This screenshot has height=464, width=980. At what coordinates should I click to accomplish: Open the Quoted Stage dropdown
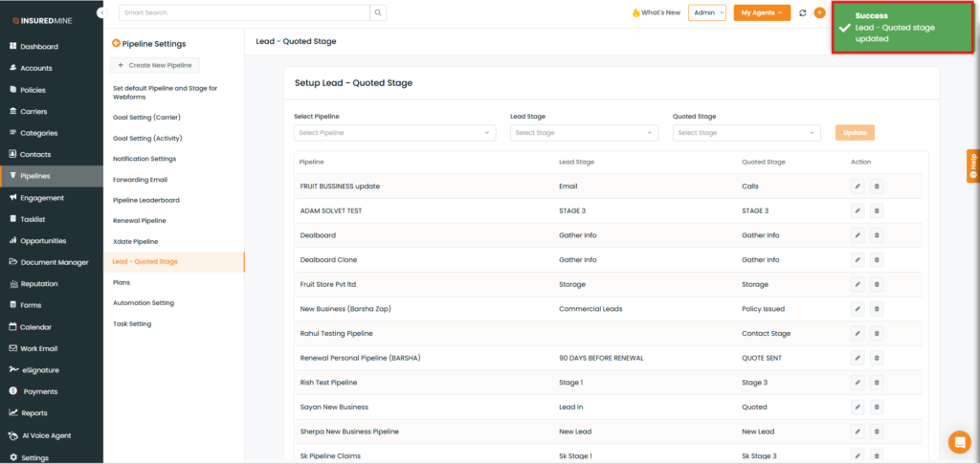point(746,133)
